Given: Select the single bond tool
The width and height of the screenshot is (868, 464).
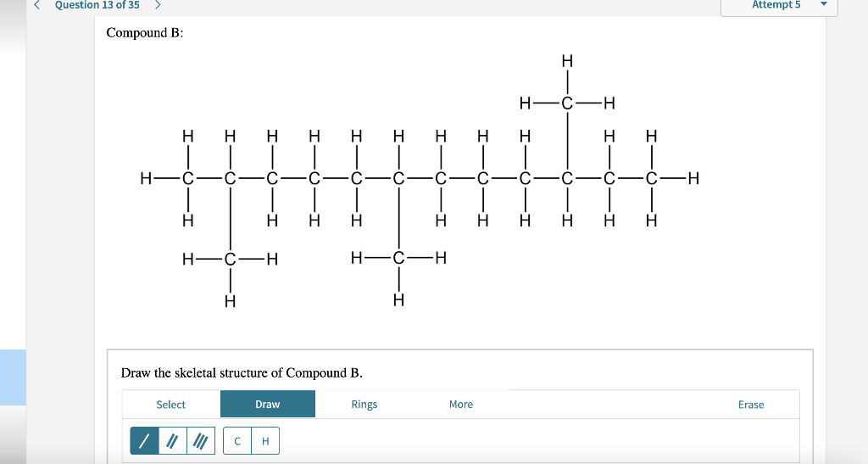Looking at the screenshot, I should (x=144, y=441).
